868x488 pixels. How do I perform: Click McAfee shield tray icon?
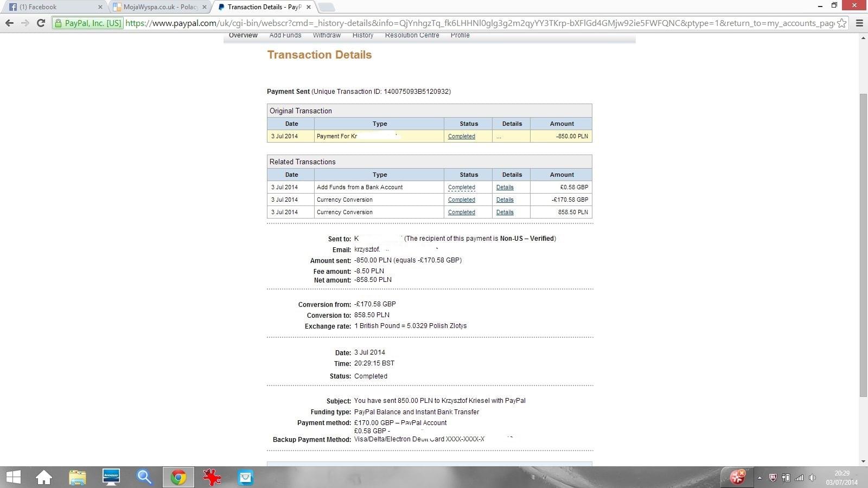[773, 478]
